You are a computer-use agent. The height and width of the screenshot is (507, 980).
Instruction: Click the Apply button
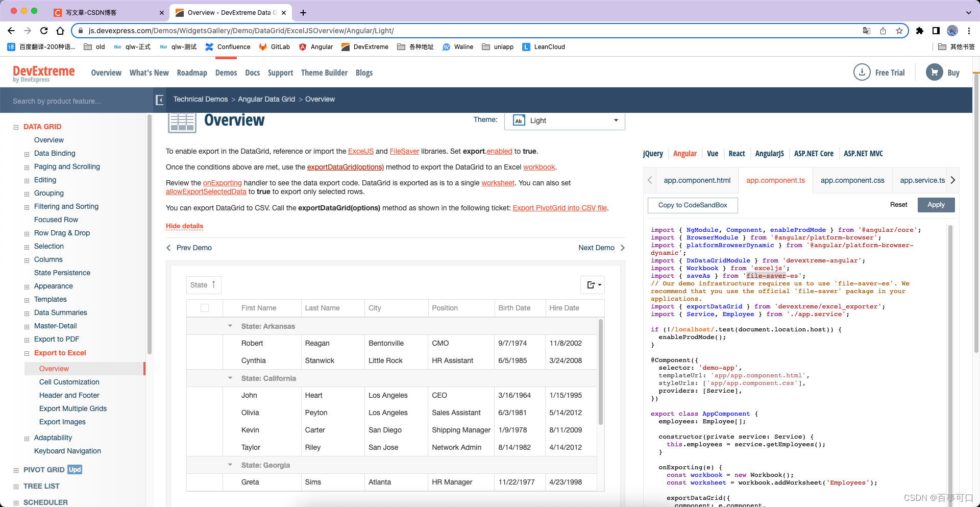point(936,205)
